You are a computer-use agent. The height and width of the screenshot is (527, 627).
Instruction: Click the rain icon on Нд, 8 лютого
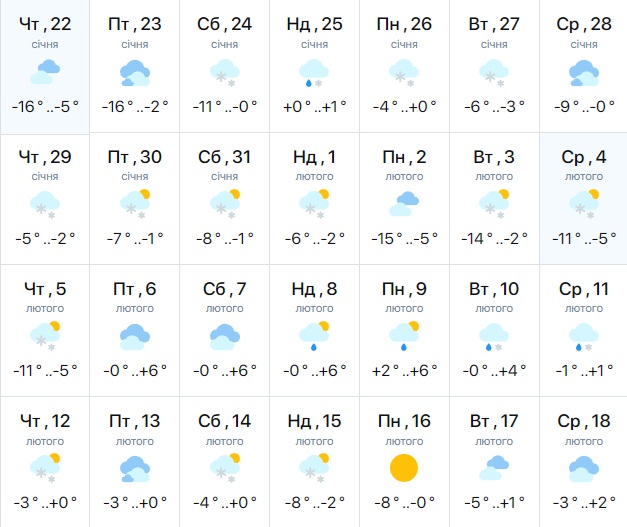(314, 335)
